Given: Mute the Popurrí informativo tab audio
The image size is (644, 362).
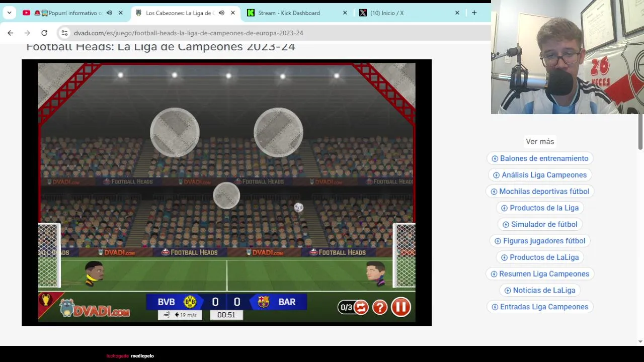Looking at the screenshot, I should (x=109, y=13).
